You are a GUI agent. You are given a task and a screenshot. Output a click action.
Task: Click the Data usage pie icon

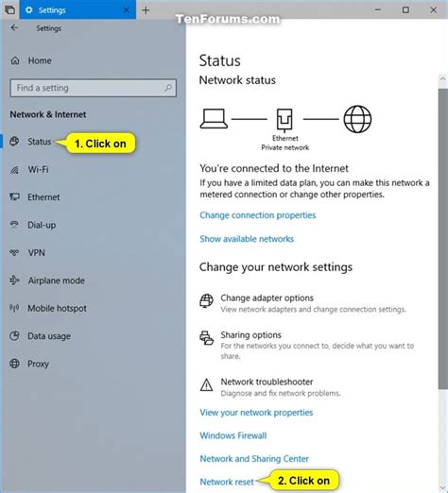click(x=14, y=336)
